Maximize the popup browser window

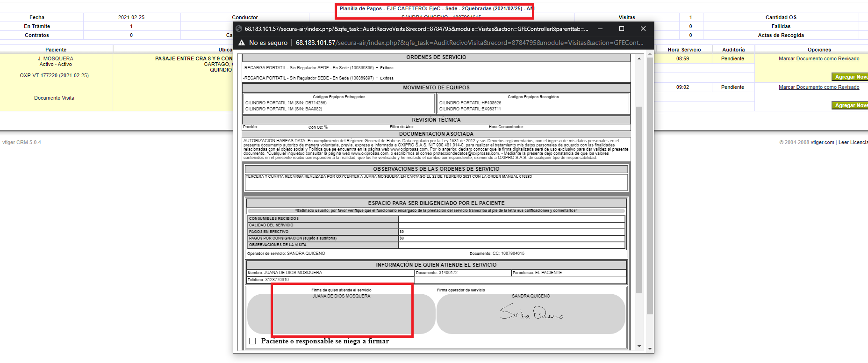click(x=622, y=29)
